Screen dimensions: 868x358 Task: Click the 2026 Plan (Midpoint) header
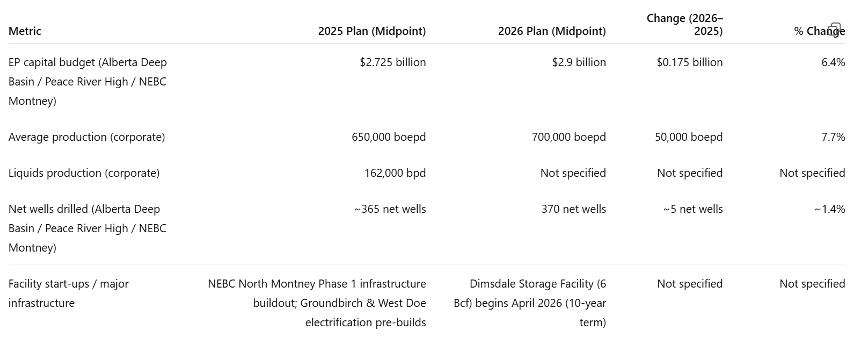click(x=552, y=31)
